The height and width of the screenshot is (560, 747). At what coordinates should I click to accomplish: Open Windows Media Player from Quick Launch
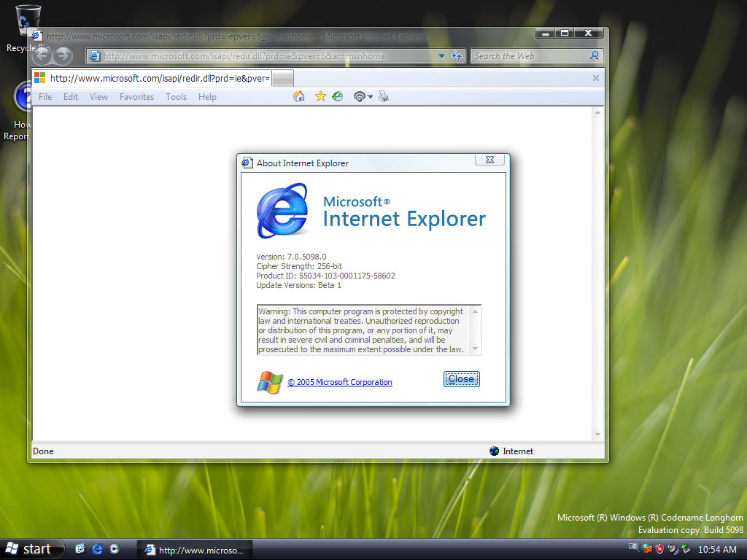point(115,549)
